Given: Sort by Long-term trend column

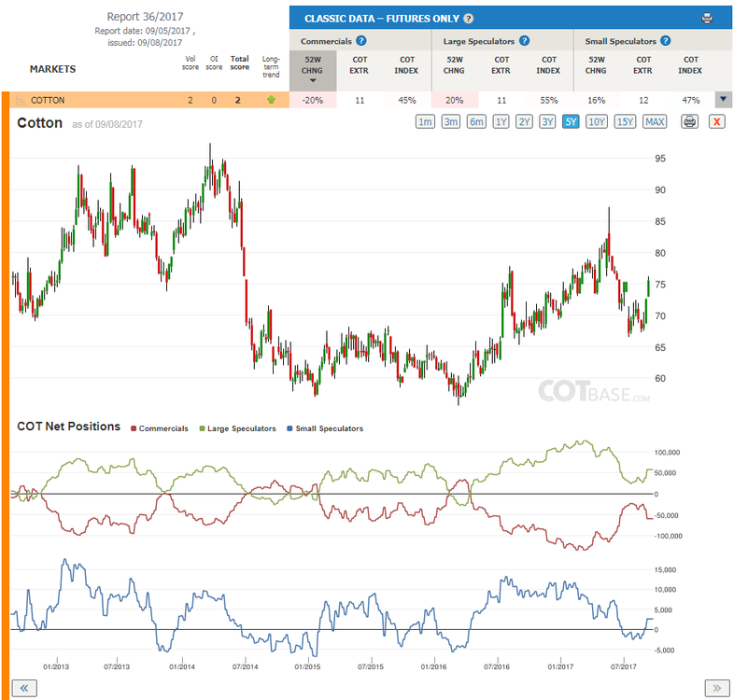Looking at the screenshot, I should coord(271,66).
